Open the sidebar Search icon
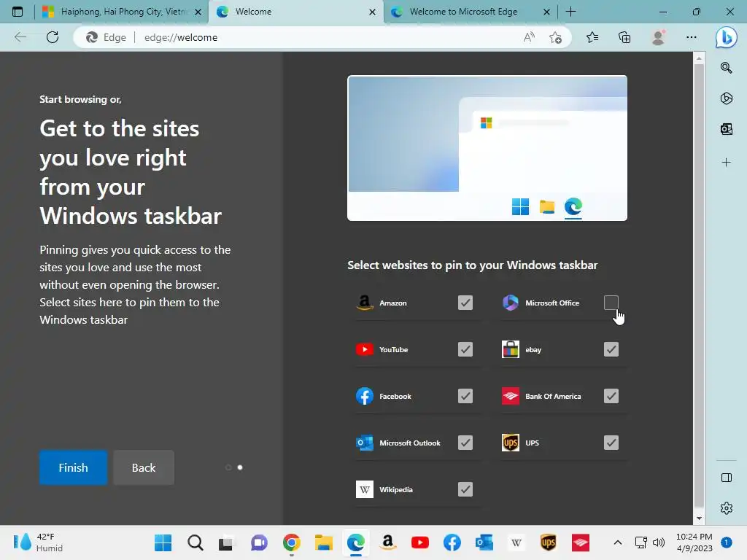 (726, 68)
